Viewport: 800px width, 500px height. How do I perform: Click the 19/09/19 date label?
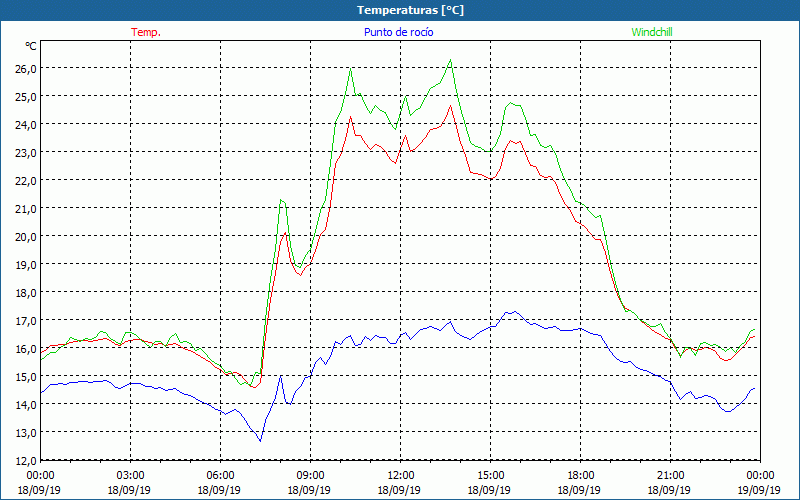pyautogui.click(x=759, y=490)
